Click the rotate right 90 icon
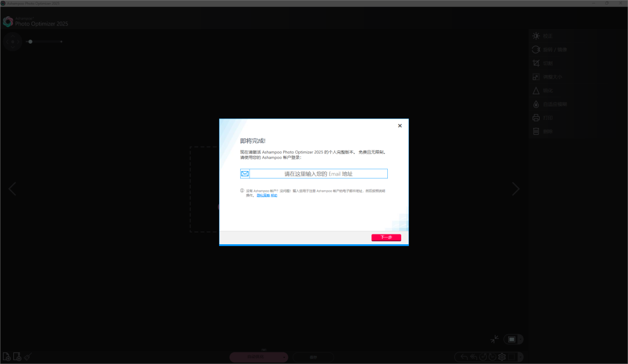The image size is (628, 364). point(493,357)
